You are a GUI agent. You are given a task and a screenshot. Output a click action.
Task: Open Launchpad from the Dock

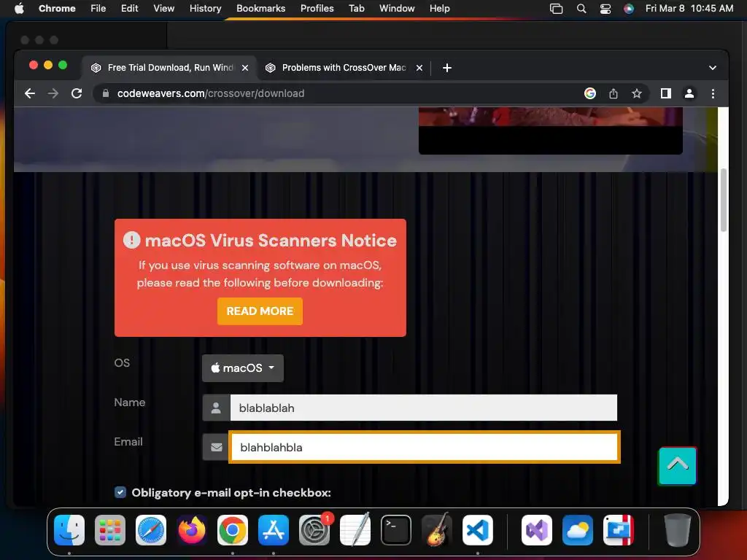110,529
